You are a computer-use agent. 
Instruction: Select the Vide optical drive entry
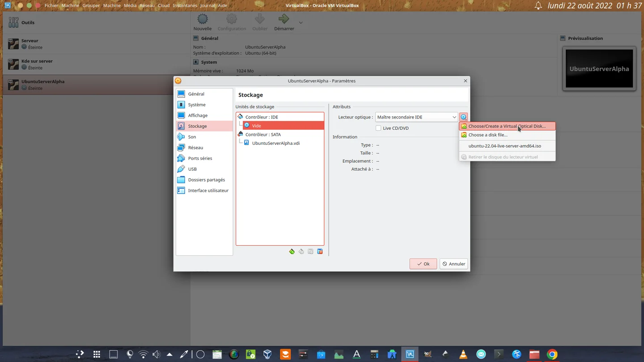point(283,126)
